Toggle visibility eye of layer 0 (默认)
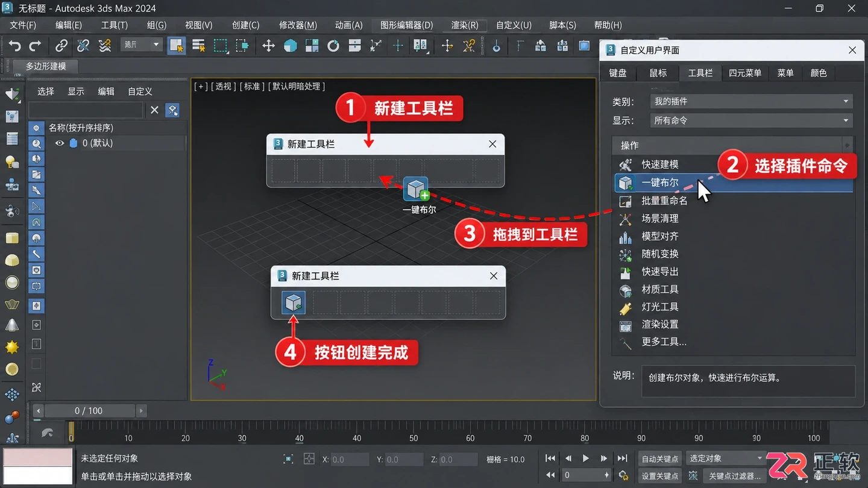Viewport: 868px width, 488px height. click(60, 143)
